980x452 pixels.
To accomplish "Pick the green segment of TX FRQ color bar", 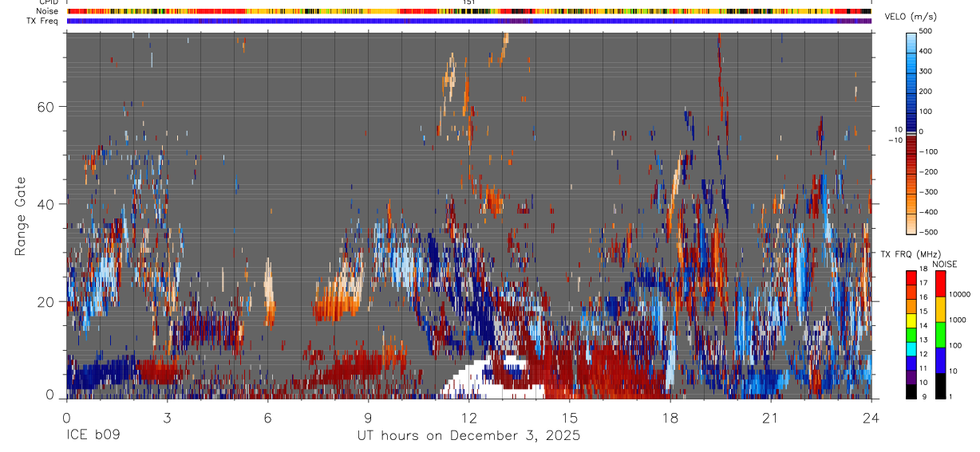I will coord(911,333).
